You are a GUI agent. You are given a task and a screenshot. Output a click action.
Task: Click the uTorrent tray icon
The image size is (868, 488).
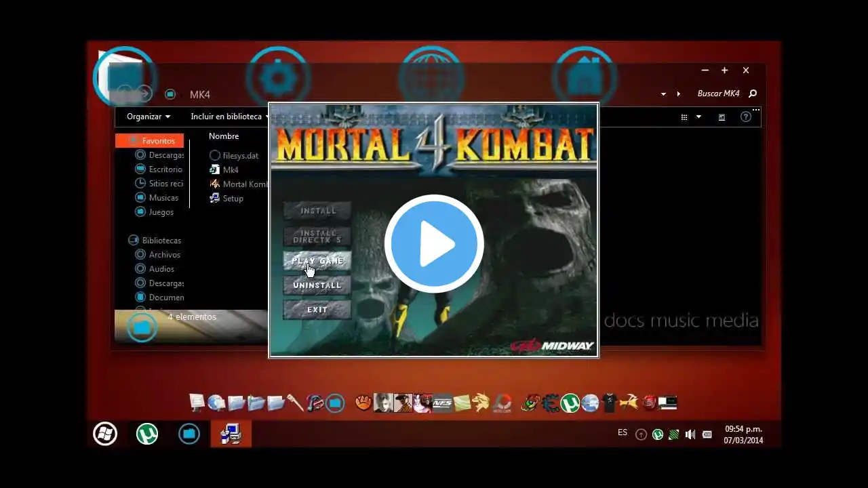(658, 434)
